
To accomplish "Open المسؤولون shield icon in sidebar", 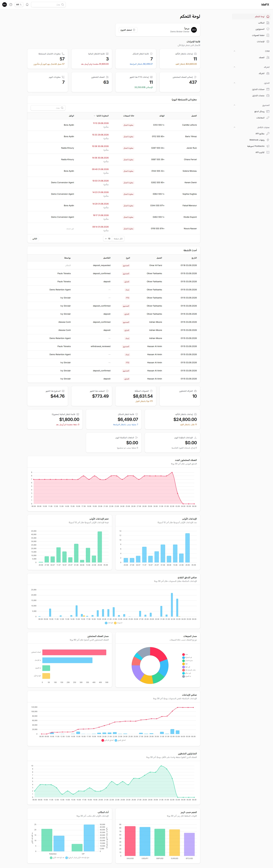I will tap(268, 29).
